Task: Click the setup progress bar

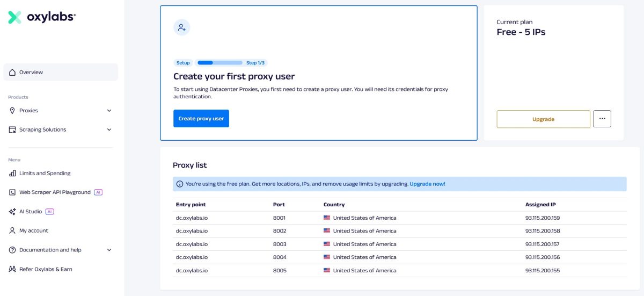Action: click(220, 63)
